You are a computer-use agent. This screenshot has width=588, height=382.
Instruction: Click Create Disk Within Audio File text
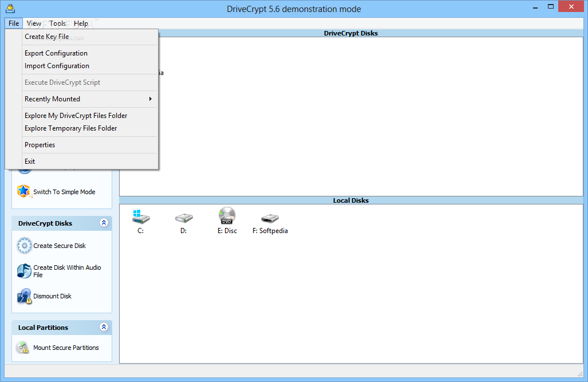coord(67,271)
